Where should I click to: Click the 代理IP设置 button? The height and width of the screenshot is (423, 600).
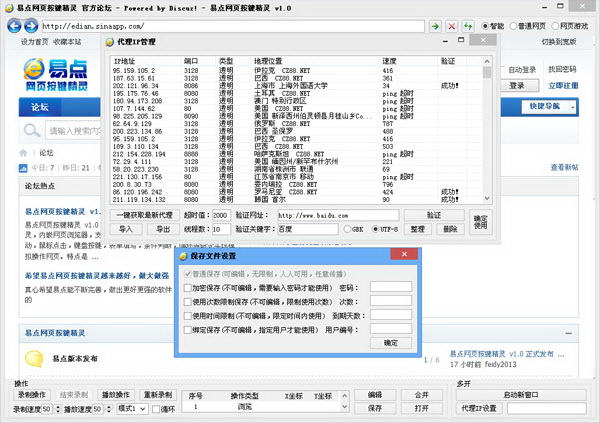[x=479, y=408]
